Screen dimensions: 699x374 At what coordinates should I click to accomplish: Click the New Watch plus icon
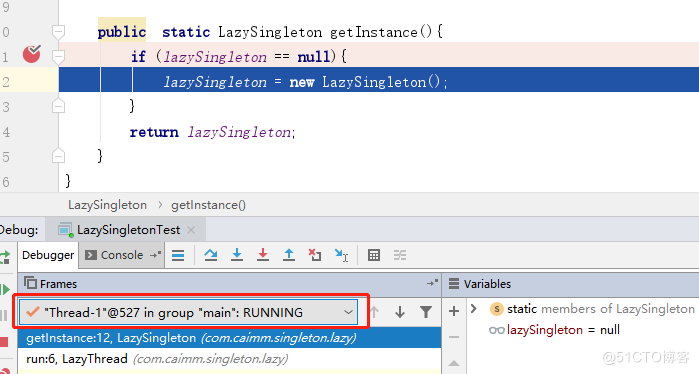pyautogui.click(x=454, y=311)
